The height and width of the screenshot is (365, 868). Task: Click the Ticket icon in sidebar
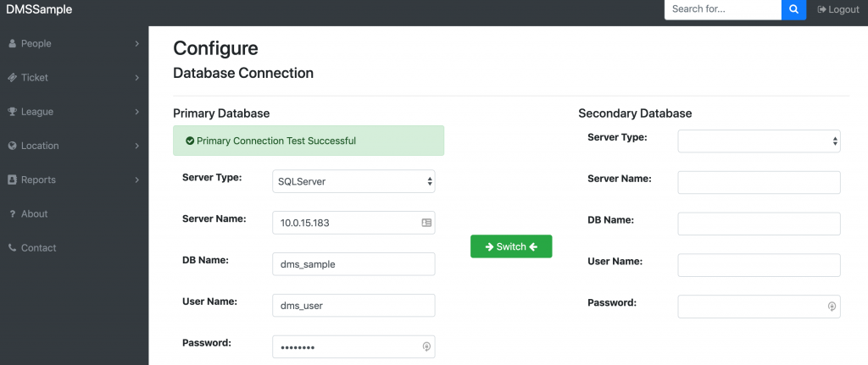[x=12, y=78]
